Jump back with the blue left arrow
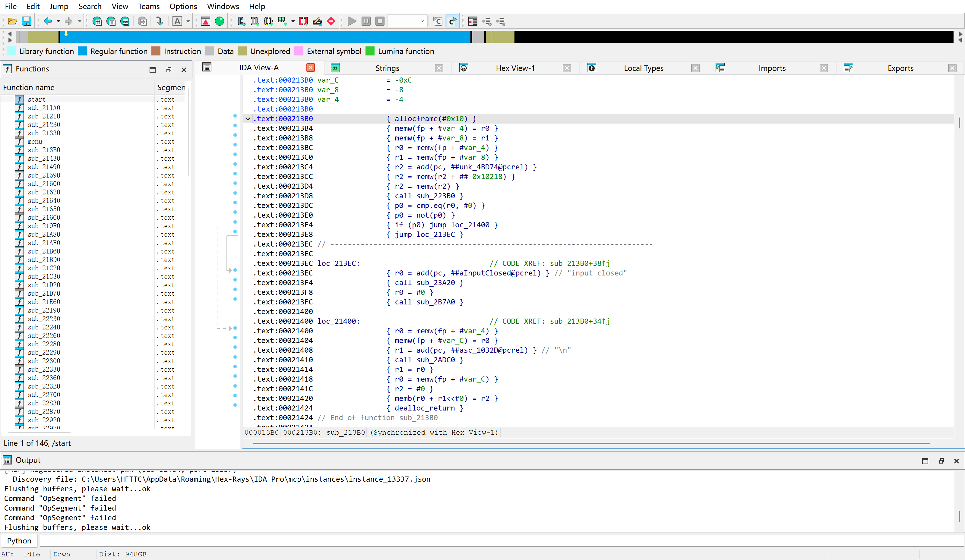Viewport: 965px width, 560px height. pos(47,21)
